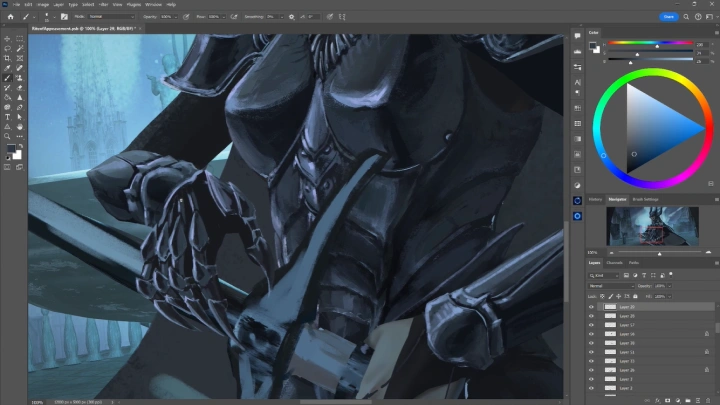This screenshot has width=720, height=405.
Task: Open the symmetry paint options butterfly icon
Action: pos(342,17)
